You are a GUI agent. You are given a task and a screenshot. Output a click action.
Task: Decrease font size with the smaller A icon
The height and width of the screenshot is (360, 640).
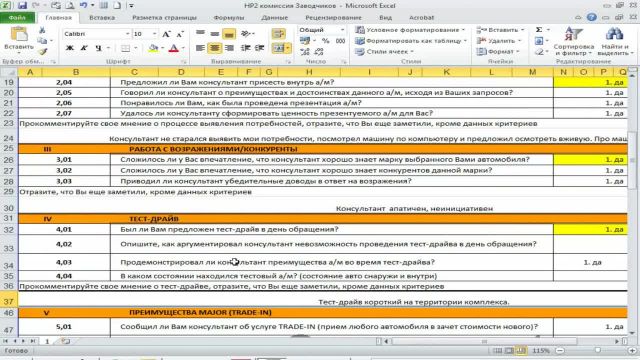click(x=180, y=34)
